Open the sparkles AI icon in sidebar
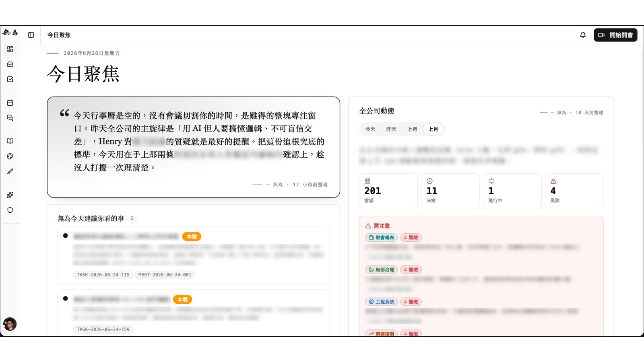The width and height of the screenshot is (644, 362). pyautogui.click(x=10, y=195)
